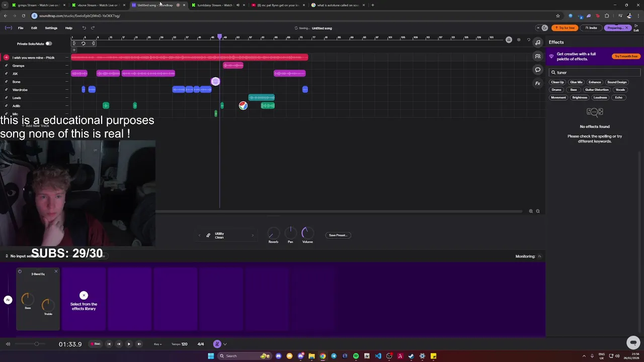Open the Soundtrap logo home menu
This screenshot has height=362, width=644.
(8, 28)
